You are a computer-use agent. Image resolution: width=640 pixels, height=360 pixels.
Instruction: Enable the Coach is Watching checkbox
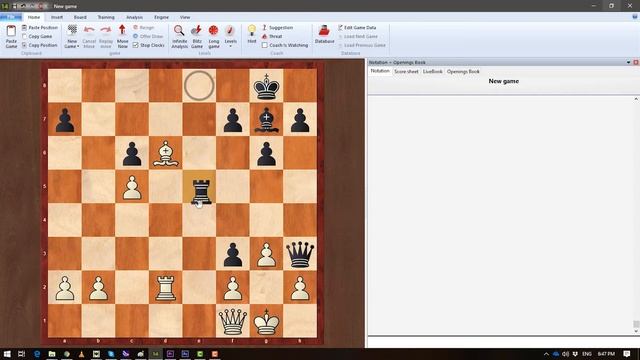click(x=264, y=45)
